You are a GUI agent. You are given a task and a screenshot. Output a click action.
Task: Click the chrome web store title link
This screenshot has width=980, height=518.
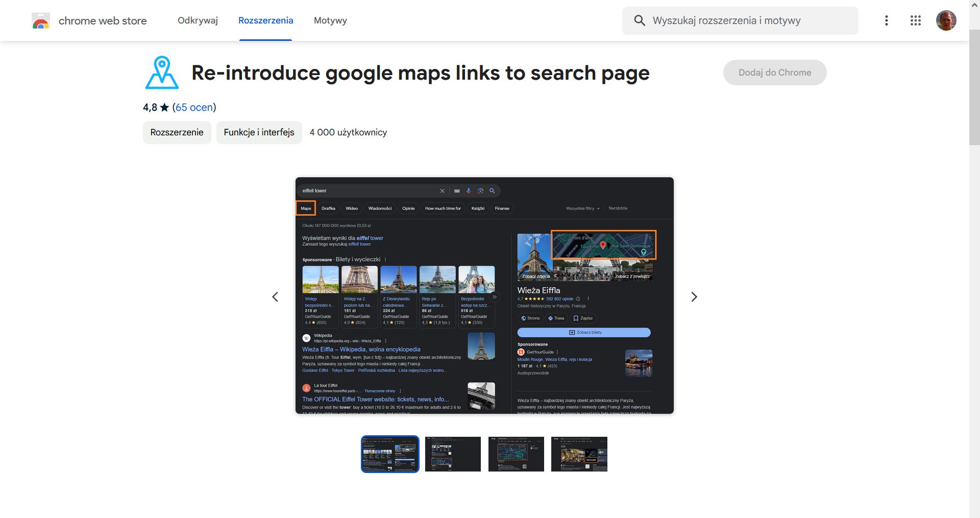[x=103, y=21]
